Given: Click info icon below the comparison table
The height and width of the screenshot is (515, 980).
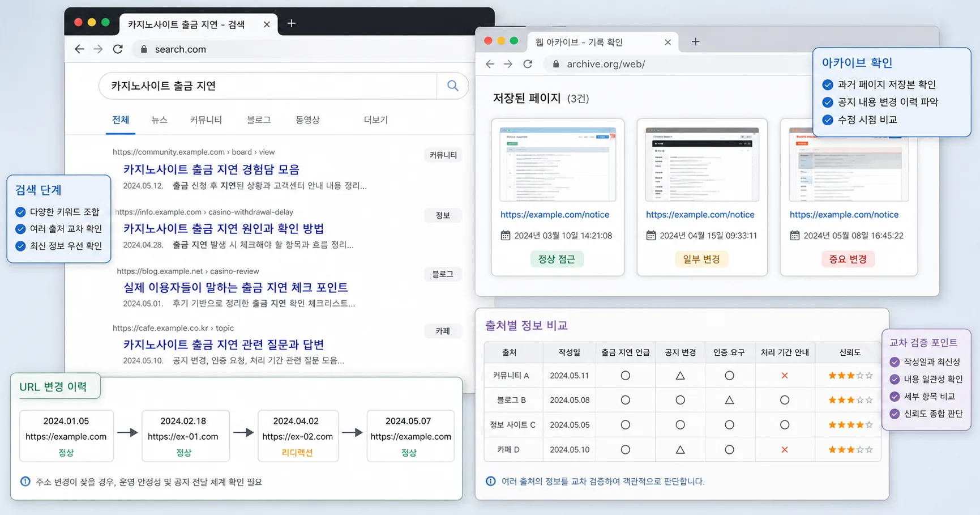Looking at the screenshot, I should pyautogui.click(x=491, y=481).
